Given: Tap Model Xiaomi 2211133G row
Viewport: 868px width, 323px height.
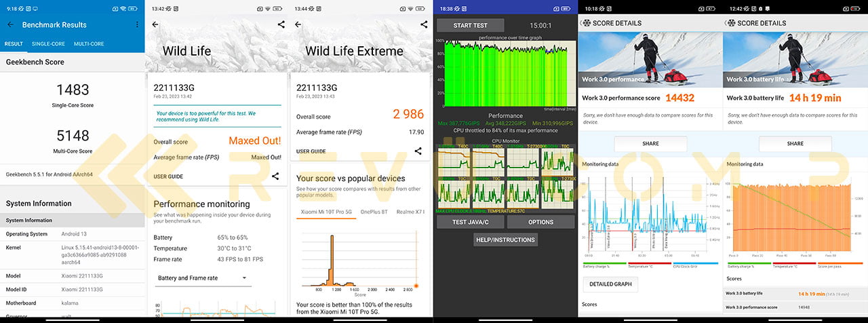Looking at the screenshot, I should tap(73, 276).
